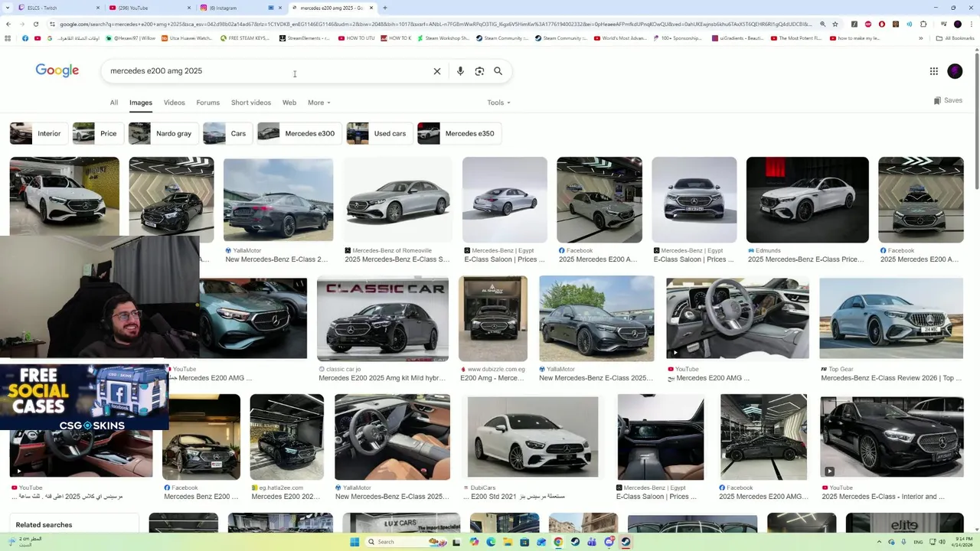This screenshot has height=551, width=980.
Task: Select the Images tab
Action: click(141, 103)
